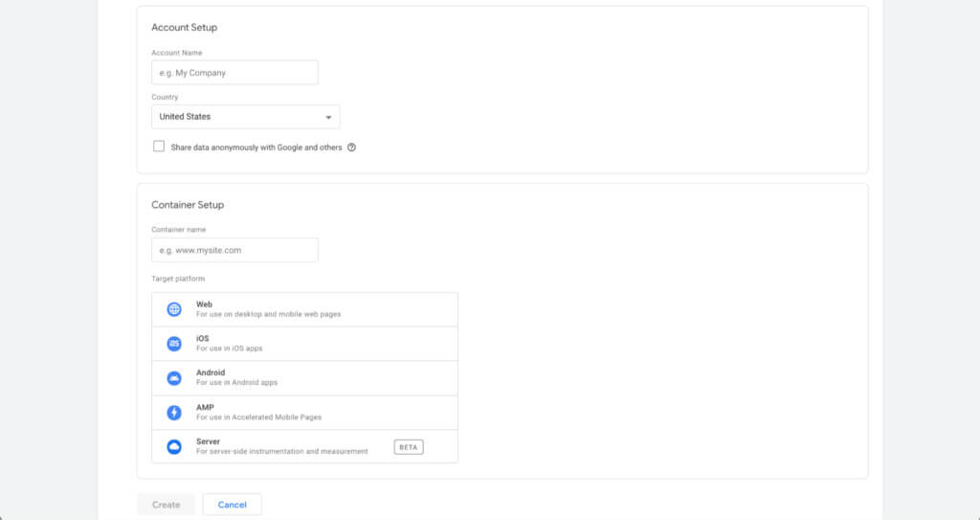Click the BETA badge on Server
Image resolution: width=980 pixels, height=520 pixels.
[x=409, y=447]
